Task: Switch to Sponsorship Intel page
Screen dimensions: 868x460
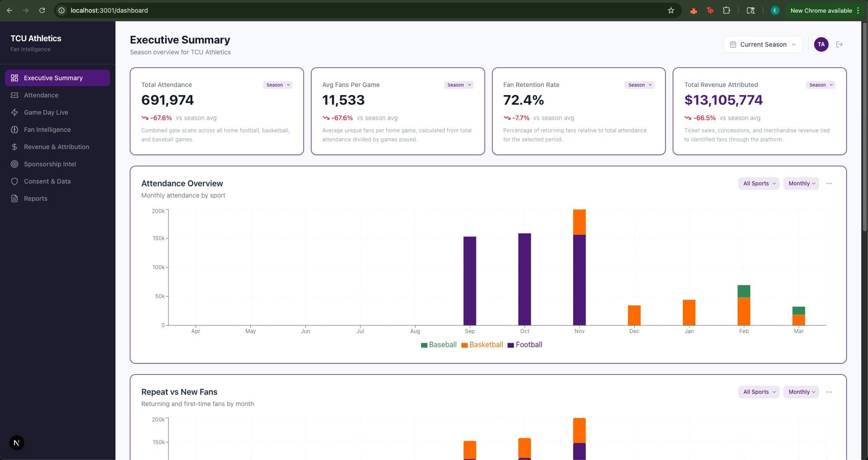Action: point(58,164)
